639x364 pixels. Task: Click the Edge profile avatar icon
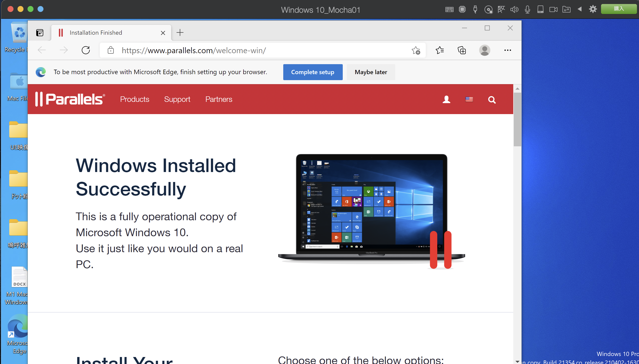point(484,50)
